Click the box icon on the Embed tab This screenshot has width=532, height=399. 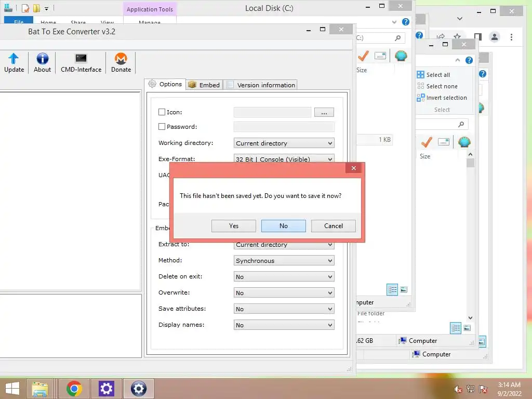(x=192, y=85)
